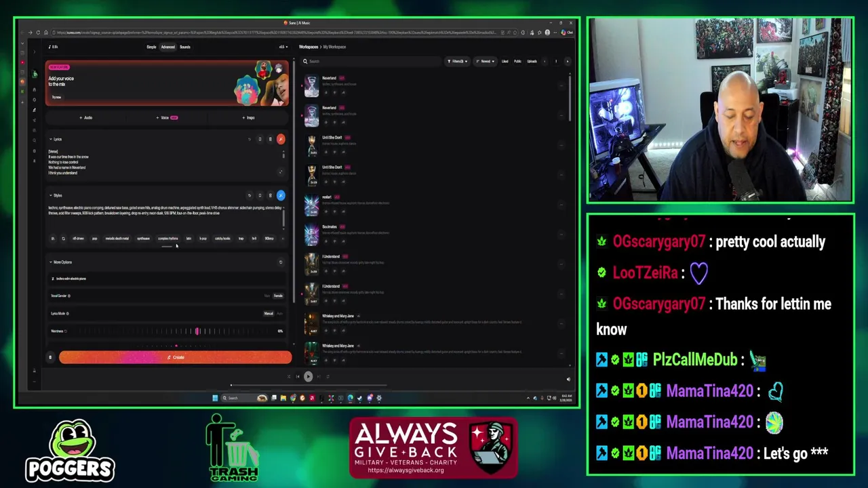Delete lyrics using the Lyrics trash icon

click(270, 140)
